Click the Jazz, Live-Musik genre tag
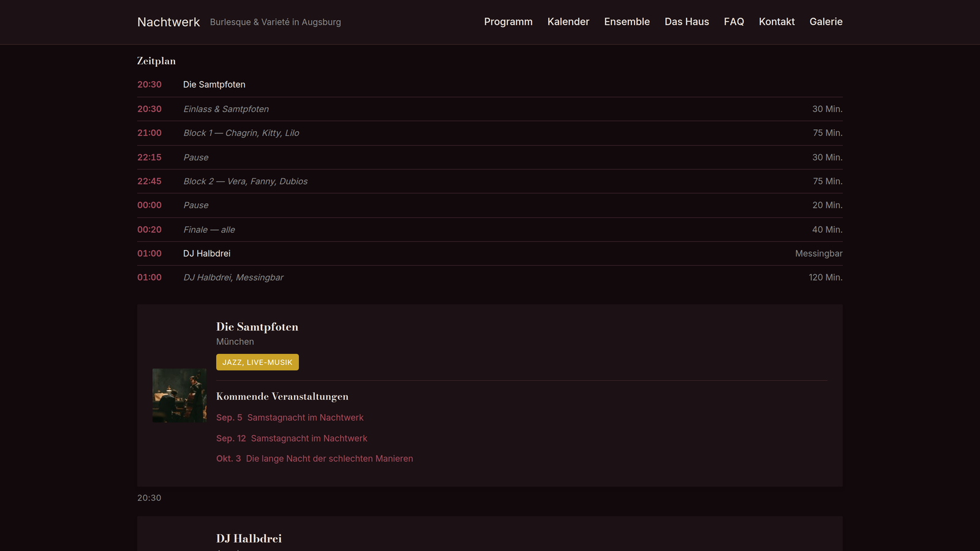980x551 pixels. 257,362
